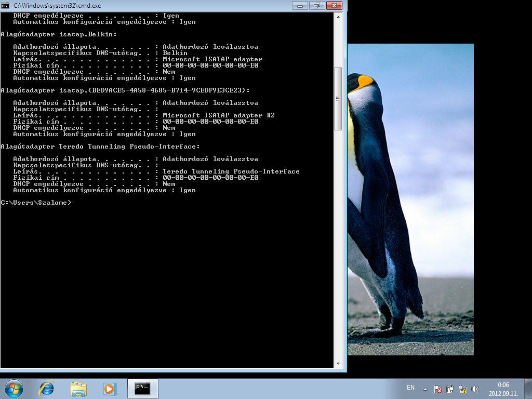532x399 pixels.
Task: Click the EN language indicator
Action: point(410,388)
